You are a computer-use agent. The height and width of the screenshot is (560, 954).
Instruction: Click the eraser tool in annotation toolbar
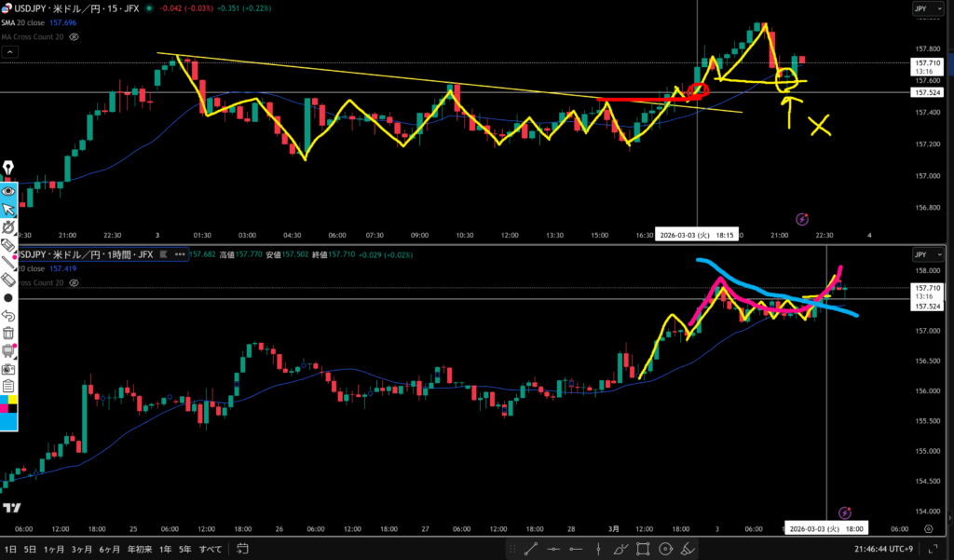click(x=8, y=279)
